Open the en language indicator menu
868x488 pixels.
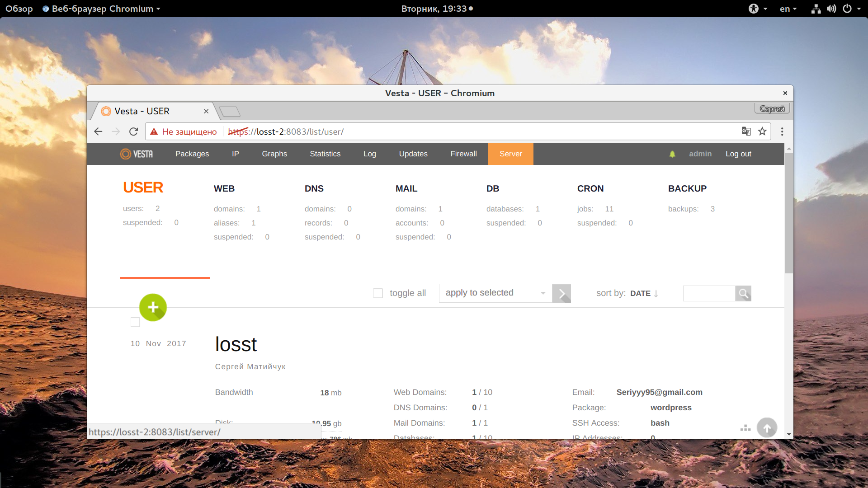(x=788, y=9)
